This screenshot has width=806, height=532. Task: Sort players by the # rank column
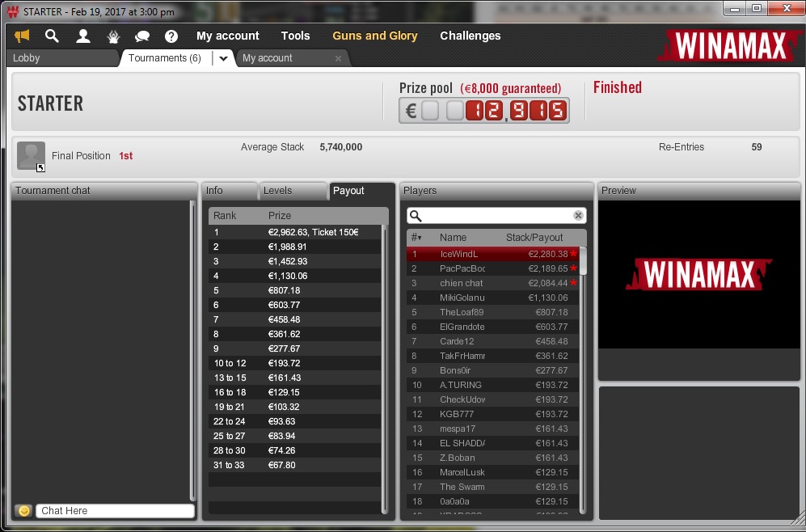point(416,238)
